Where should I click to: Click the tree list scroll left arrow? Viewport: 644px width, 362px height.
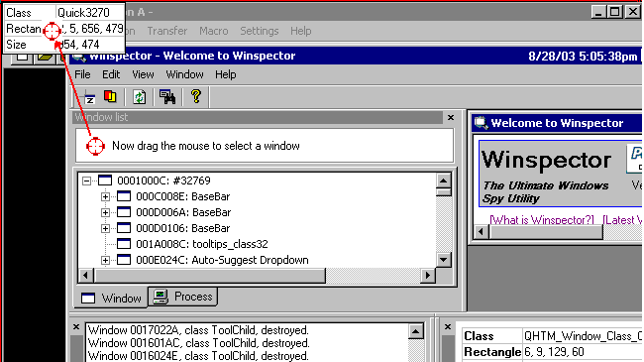coord(85,275)
